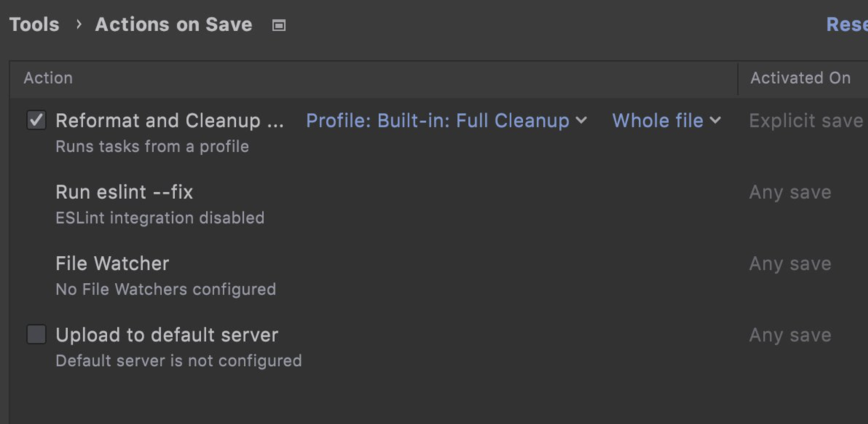Click the chevron arrow on the Profile dropdown
This screenshot has height=424, width=868.
(x=581, y=121)
